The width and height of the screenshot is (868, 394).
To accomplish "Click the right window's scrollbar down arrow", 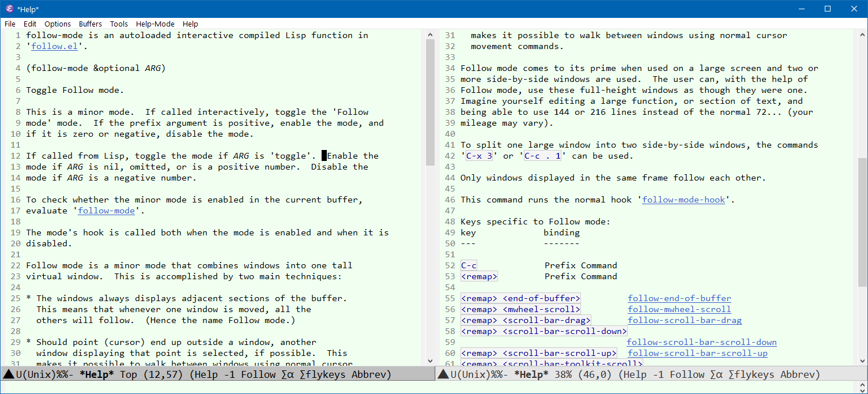I will (x=862, y=361).
